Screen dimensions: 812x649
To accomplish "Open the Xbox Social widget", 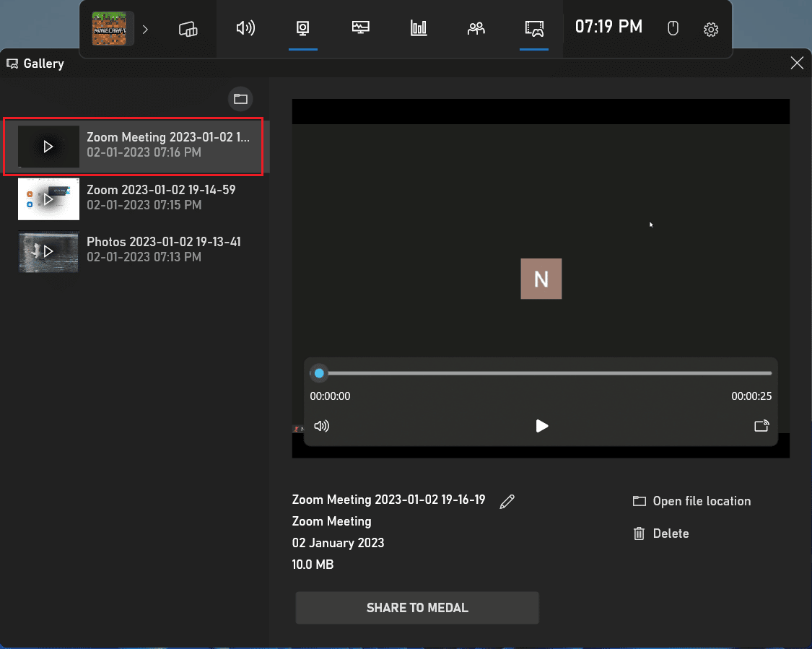I will tap(476, 29).
